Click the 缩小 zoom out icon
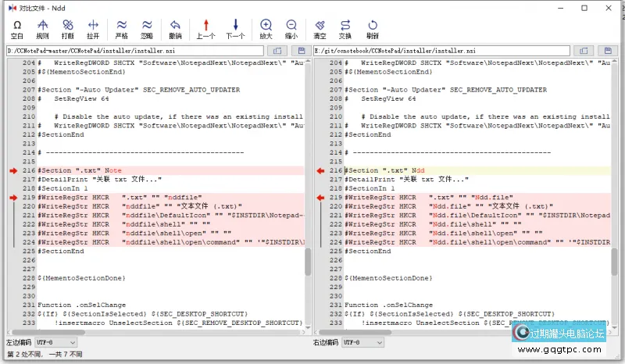The image size is (625, 364). pos(291,29)
